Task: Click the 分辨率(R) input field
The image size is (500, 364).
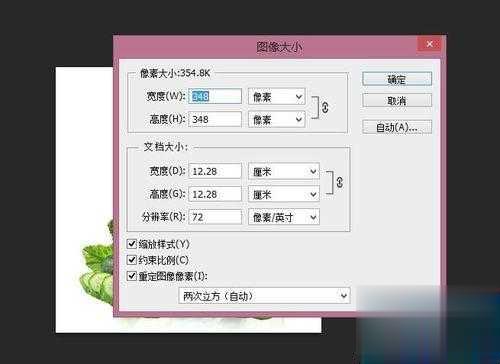Action: click(215, 217)
